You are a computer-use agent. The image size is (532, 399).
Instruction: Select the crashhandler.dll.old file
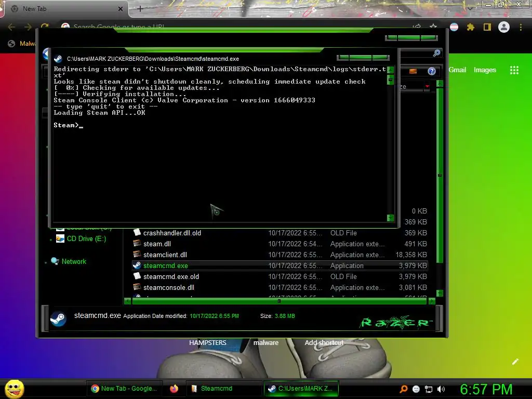[x=172, y=233]
